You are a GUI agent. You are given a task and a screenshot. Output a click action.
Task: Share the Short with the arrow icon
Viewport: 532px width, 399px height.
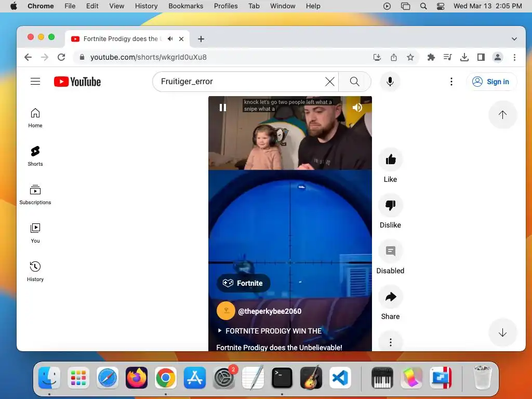click(x=391, y=297)
